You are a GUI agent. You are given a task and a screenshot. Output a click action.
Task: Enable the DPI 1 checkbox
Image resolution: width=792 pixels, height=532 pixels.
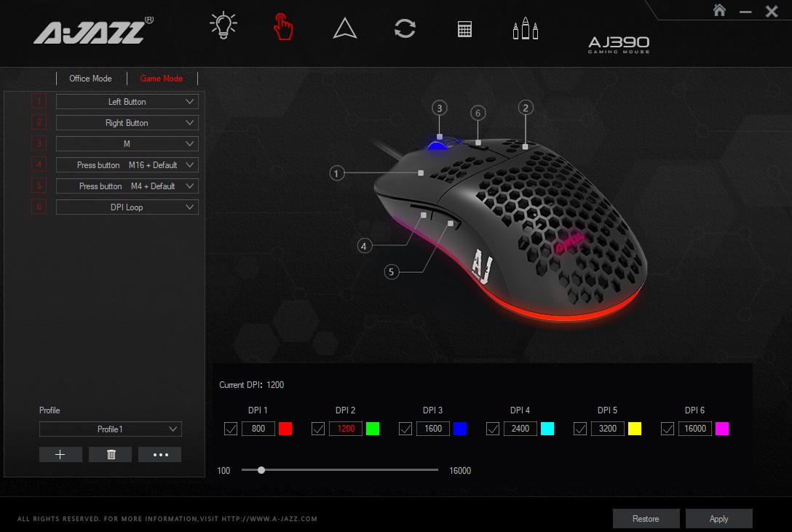(230, 429)
